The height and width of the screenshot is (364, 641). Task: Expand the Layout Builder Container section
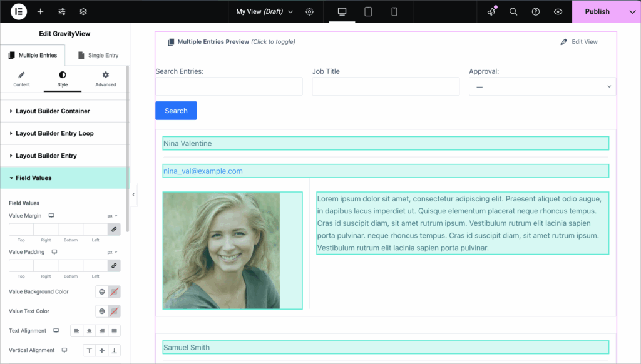[53, 111]
